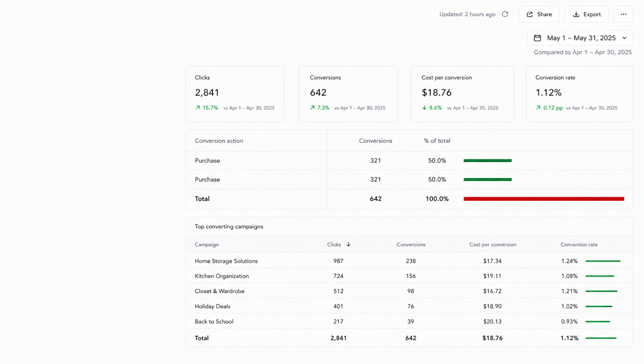Sort by the Conversions column in campaigns table

(411, 245)
